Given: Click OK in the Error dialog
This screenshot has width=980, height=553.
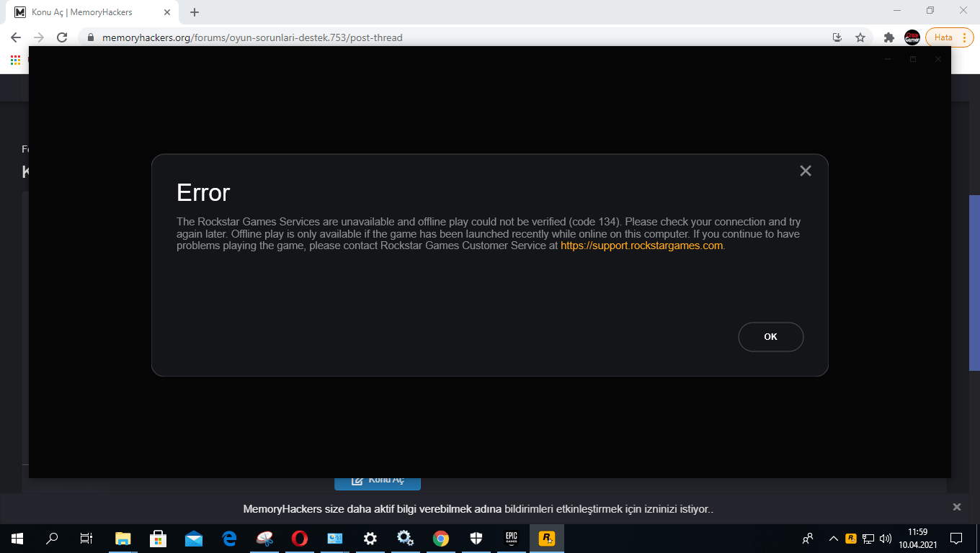Looking at the screenshot, I should click(771, 337).
